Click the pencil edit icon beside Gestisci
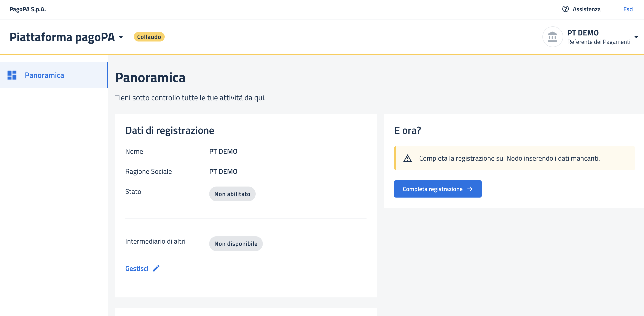Screen dimensions: 644x316 tap(156, 268)
